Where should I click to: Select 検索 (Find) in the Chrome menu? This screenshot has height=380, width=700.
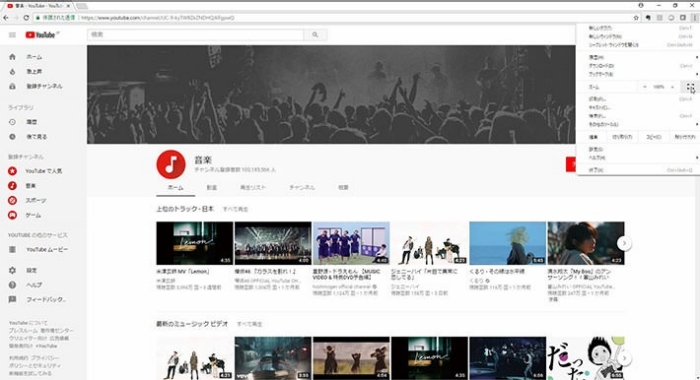point(638,116)
